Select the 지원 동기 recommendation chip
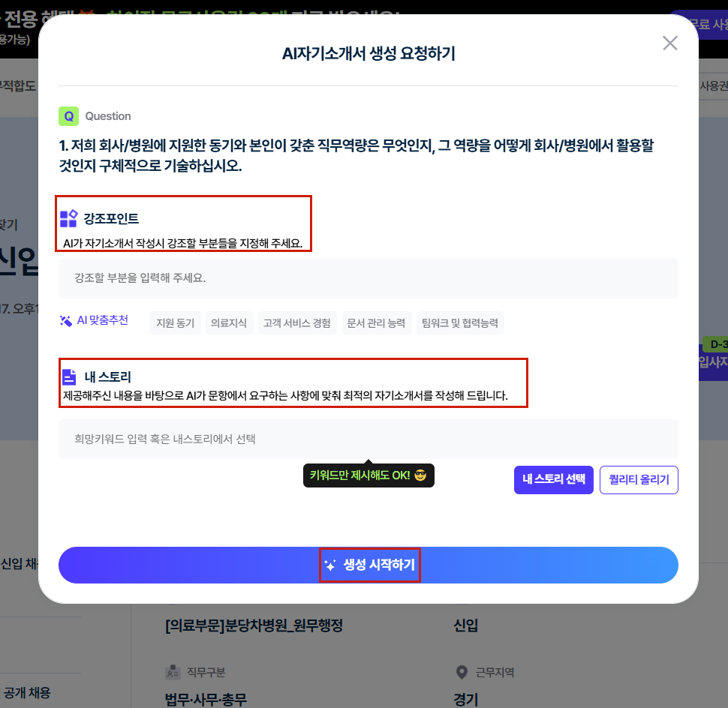728x708 pixels. click(x=176, y=323)
